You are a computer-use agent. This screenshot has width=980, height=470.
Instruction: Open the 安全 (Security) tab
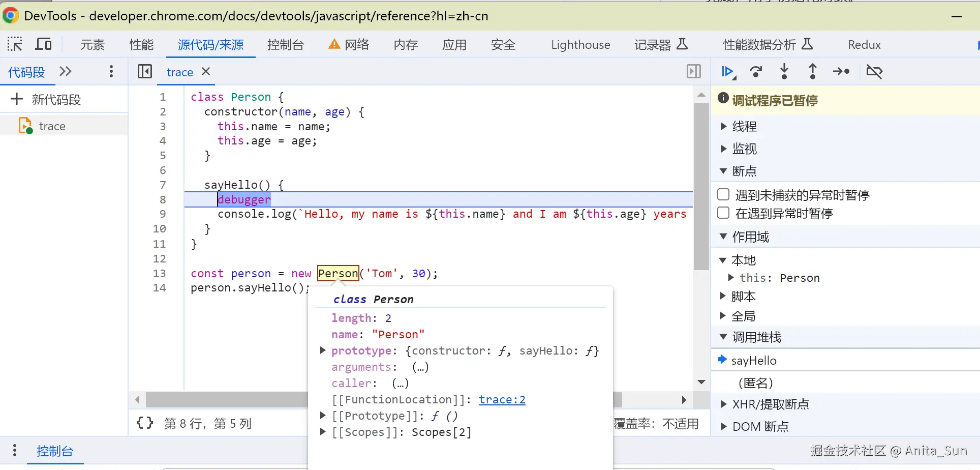(x=503, y=45)
